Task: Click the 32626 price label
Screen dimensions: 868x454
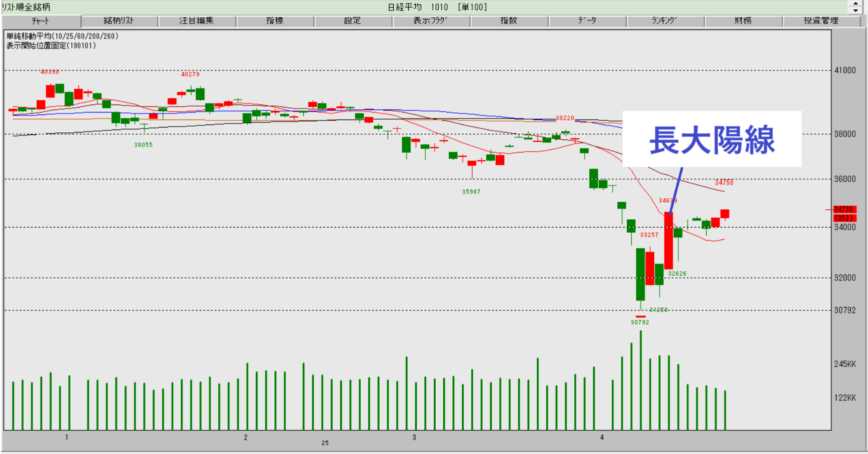Action: pyautogui.click(x=677, y=273)
